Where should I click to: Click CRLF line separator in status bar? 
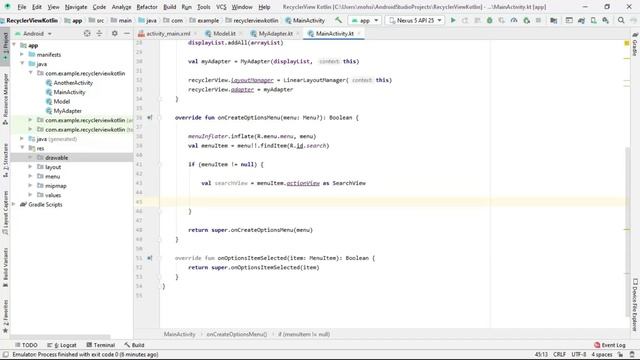[559, 355]
